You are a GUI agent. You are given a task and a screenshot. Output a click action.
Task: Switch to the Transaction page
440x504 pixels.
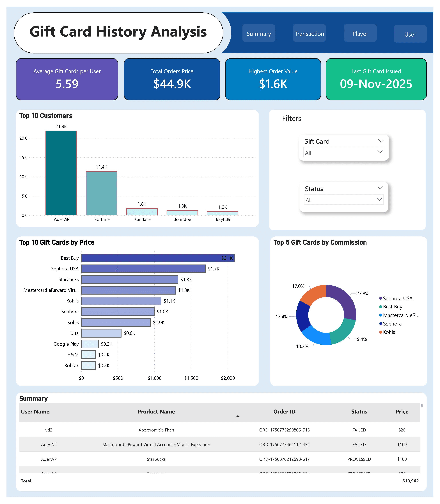309,33
